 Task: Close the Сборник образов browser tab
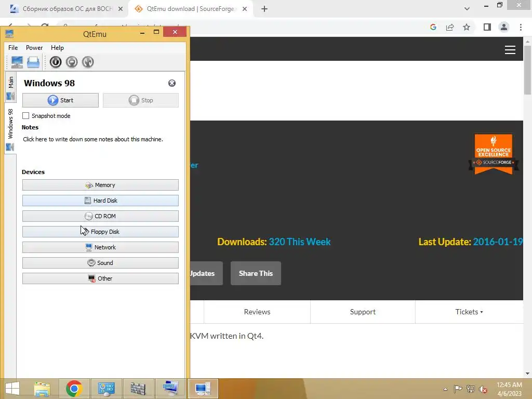pyautogui.click(x=121, y=9)
